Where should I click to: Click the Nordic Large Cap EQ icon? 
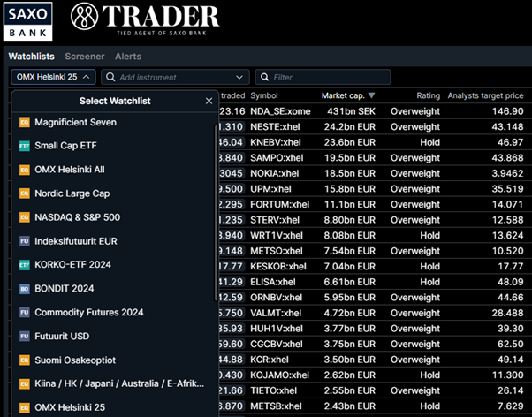25,193
